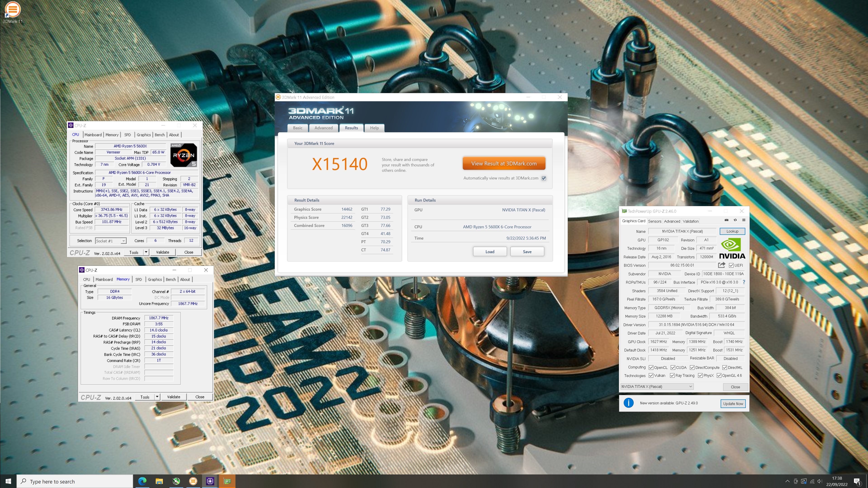Open the GPU-Z hamburger menu icon

click(x=744, y=220)
